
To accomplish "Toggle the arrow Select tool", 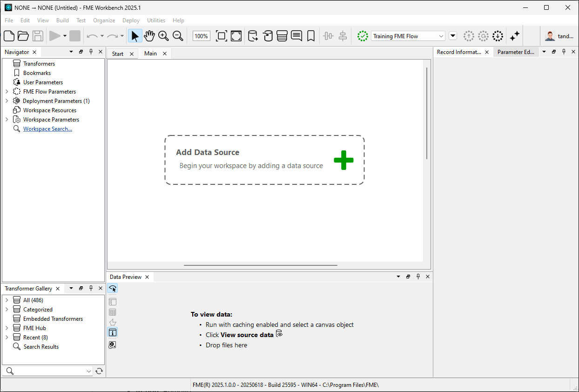I will [135, 36].
